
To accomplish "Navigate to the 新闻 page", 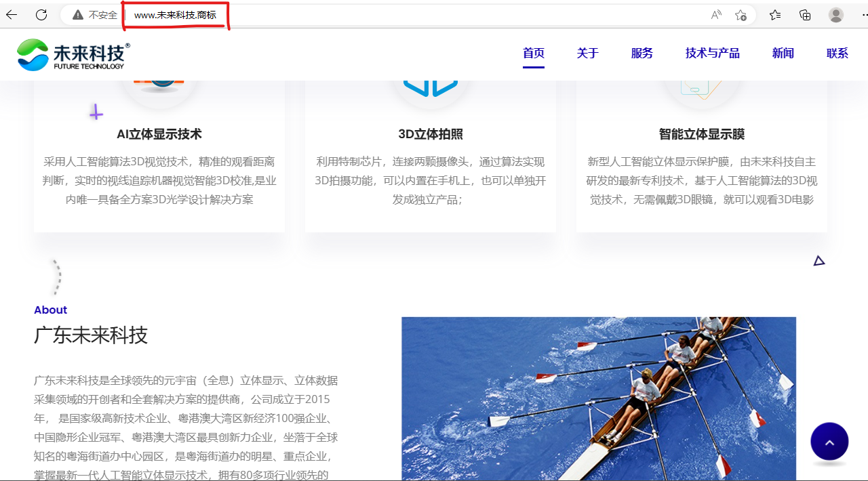I will pos(783,54).
